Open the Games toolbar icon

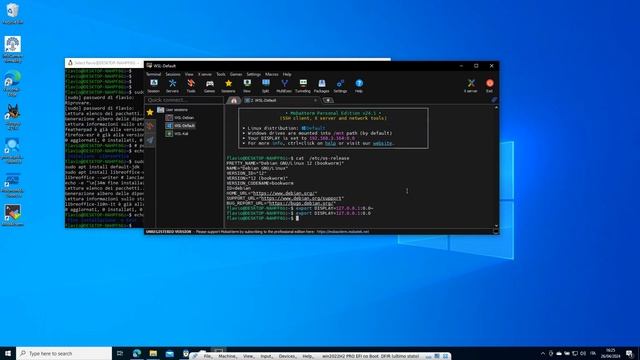pos(209,86)
